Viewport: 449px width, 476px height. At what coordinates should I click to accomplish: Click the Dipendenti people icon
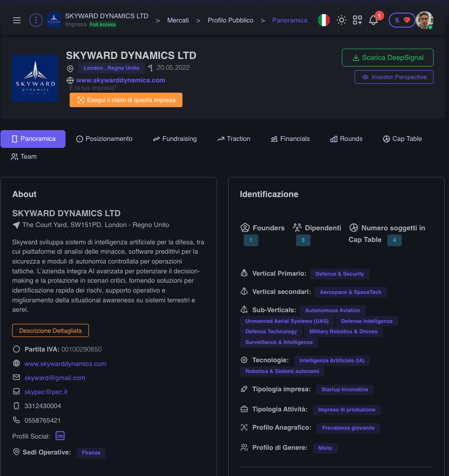pos(297,227)
